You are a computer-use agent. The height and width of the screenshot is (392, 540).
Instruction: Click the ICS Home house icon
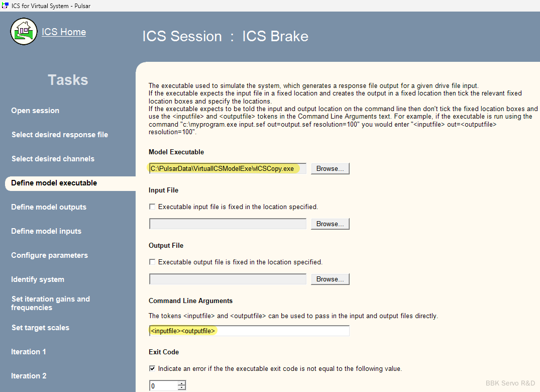(x=24, y=31)
